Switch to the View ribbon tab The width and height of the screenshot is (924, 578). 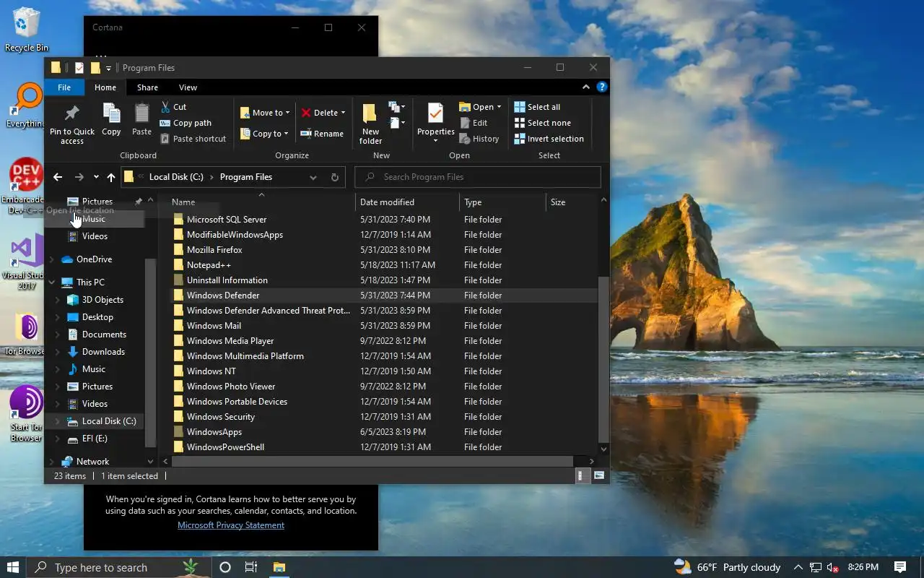click(x=188, y=87)
